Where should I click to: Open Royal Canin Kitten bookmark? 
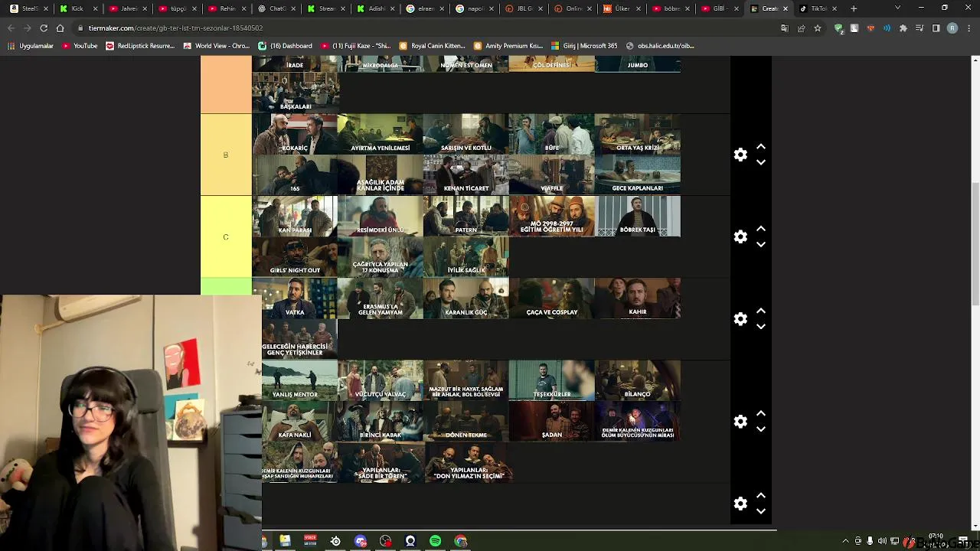coord(432,46)
